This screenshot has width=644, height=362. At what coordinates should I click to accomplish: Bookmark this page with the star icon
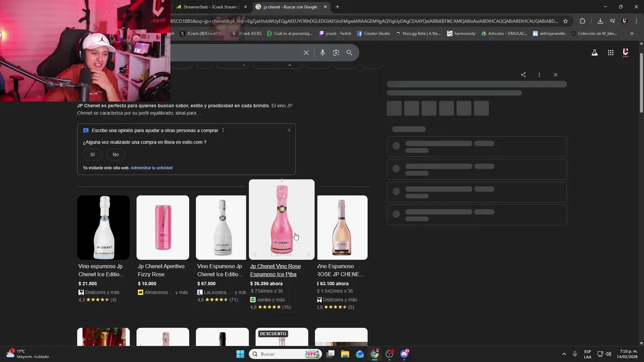click(566, 21)
